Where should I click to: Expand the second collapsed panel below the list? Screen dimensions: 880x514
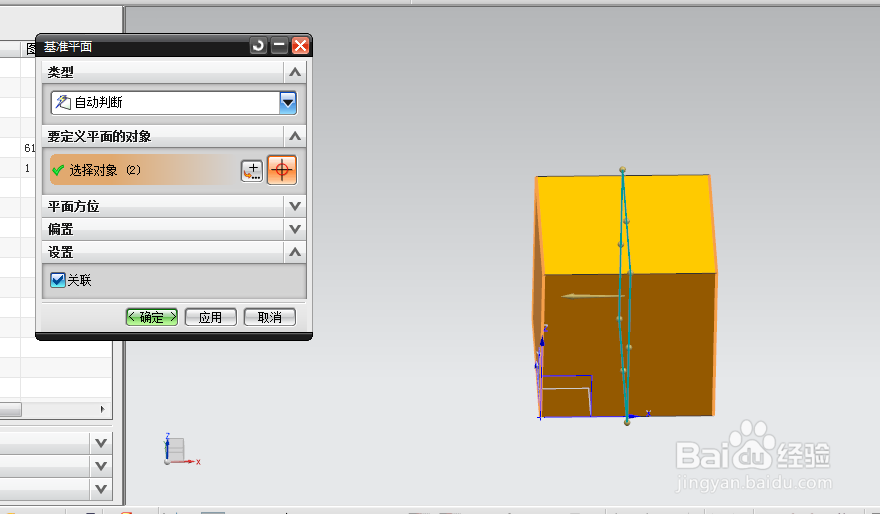pos(101,466)
